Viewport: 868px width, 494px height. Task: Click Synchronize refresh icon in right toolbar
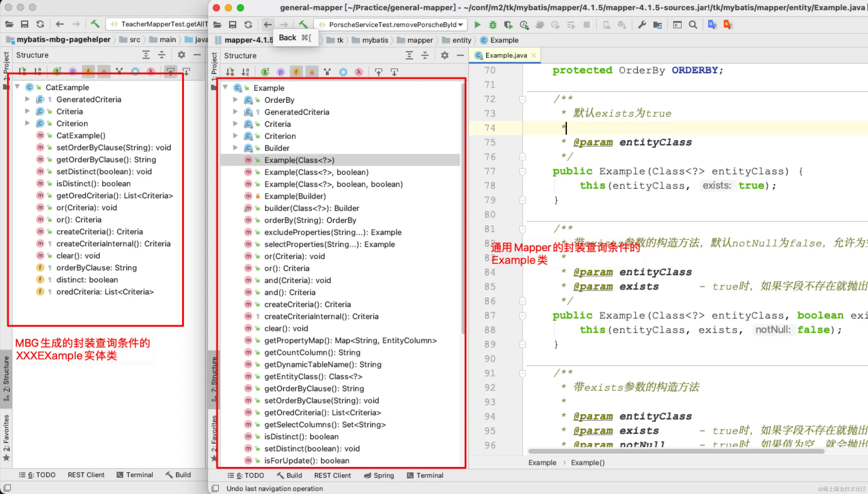pyautogui.click(x=248, y=24)
